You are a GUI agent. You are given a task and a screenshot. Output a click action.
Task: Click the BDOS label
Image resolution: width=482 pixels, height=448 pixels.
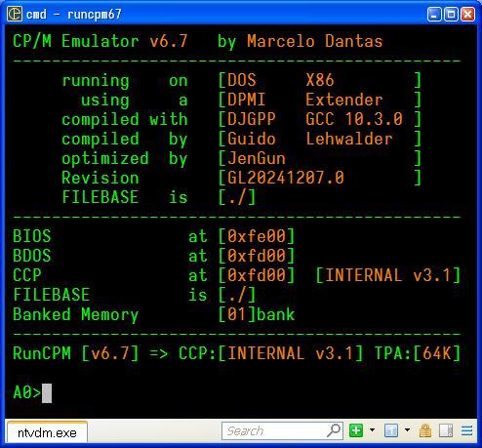(x=32, y=256)
